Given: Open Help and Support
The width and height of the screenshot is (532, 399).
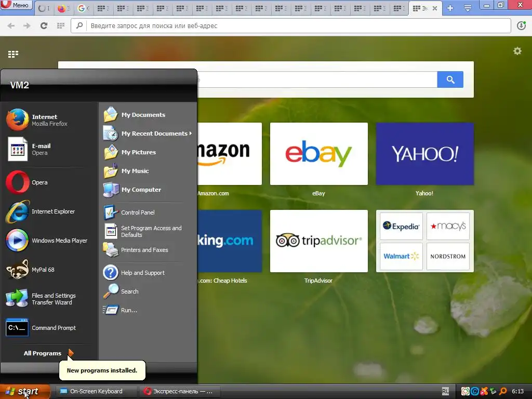Looking at the screenshot, I should 148,272.
